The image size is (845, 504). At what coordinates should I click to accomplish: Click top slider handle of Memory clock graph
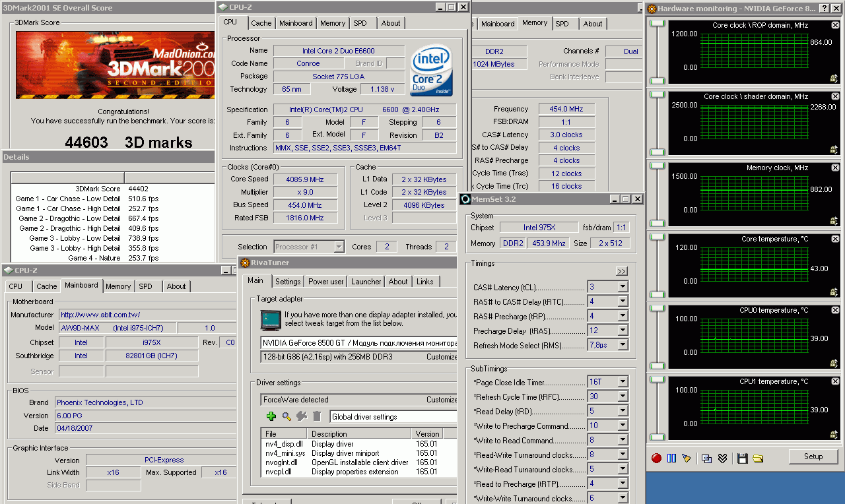tap(657, 166)
